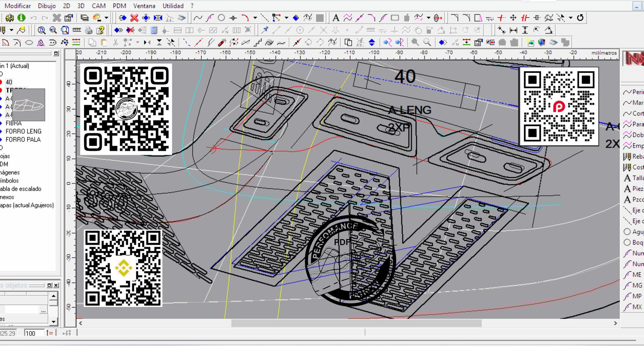The image size is (644, 346).
Task: Click the ellipsis browse button
Action: click(43, 310)
